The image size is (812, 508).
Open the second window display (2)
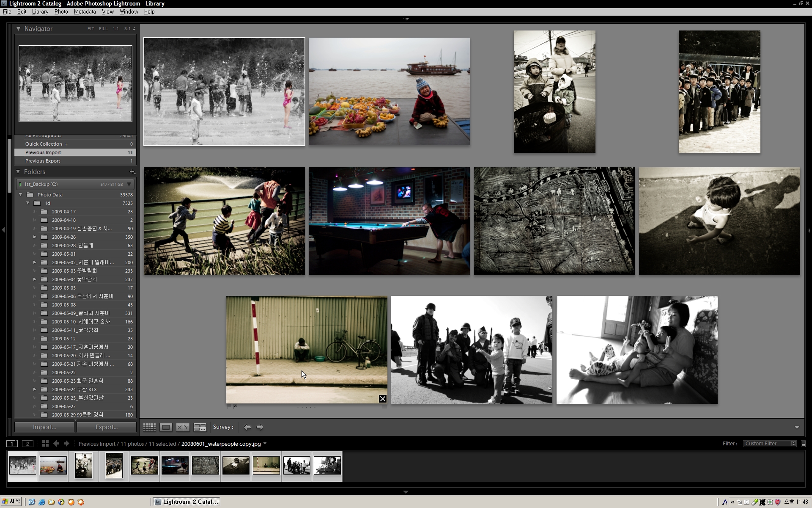click(27, 444)
